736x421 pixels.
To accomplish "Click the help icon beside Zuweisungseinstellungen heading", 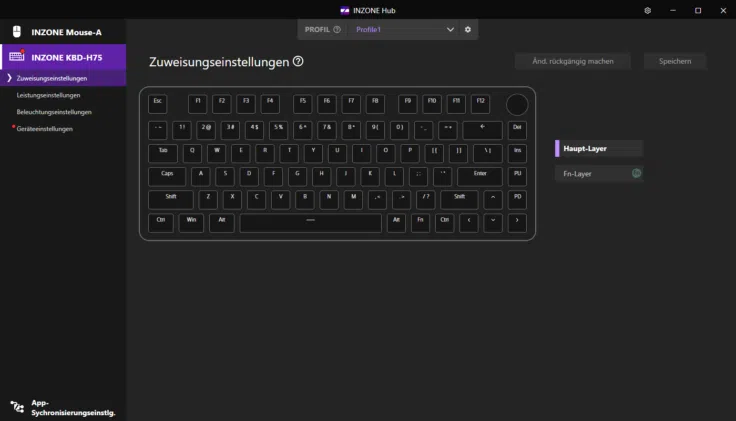I will tap(298, 62).
